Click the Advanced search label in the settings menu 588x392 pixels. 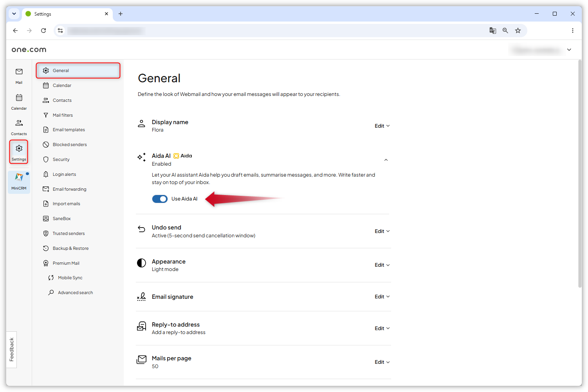76,293
